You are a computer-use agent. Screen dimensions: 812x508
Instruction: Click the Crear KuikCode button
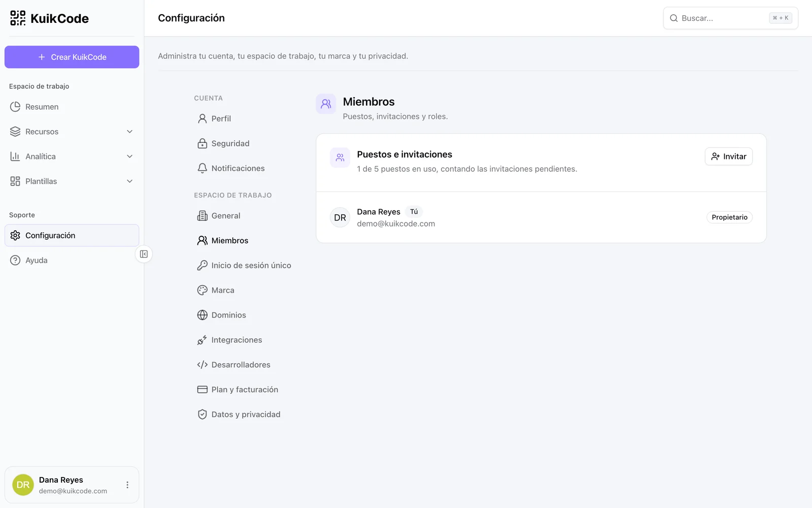coord(72,57)
